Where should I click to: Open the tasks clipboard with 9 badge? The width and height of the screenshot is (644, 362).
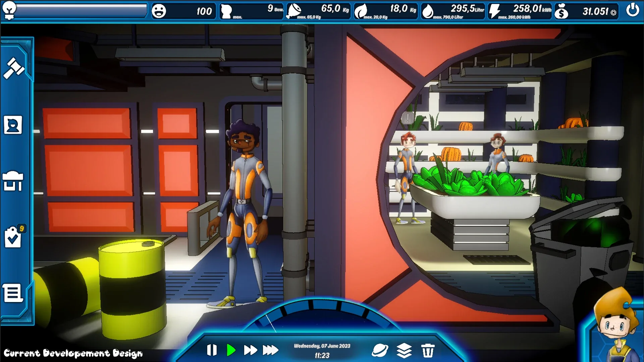tap(13, 238)
